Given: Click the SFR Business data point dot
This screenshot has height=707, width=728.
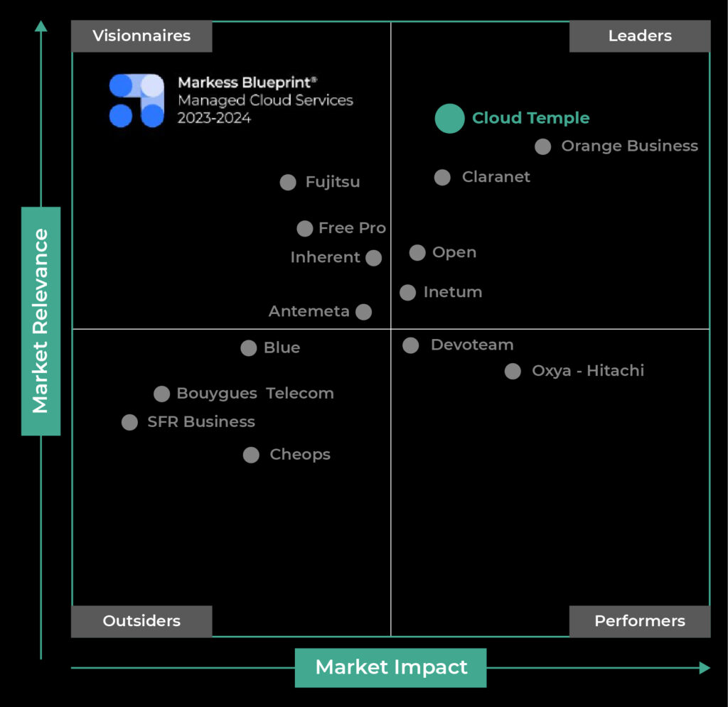Looking at the screenshot, I should tap(129, 423).
